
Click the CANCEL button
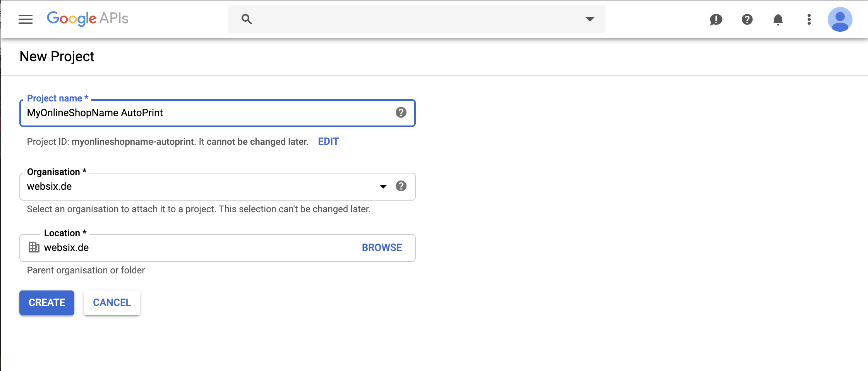coord(112,302)
